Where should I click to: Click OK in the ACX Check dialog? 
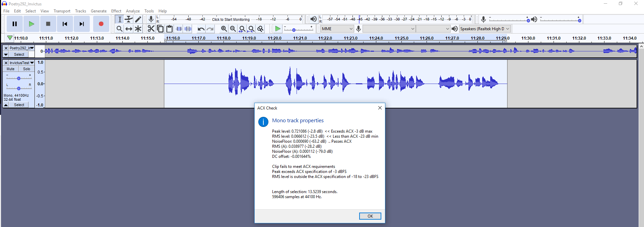(370, 216)
